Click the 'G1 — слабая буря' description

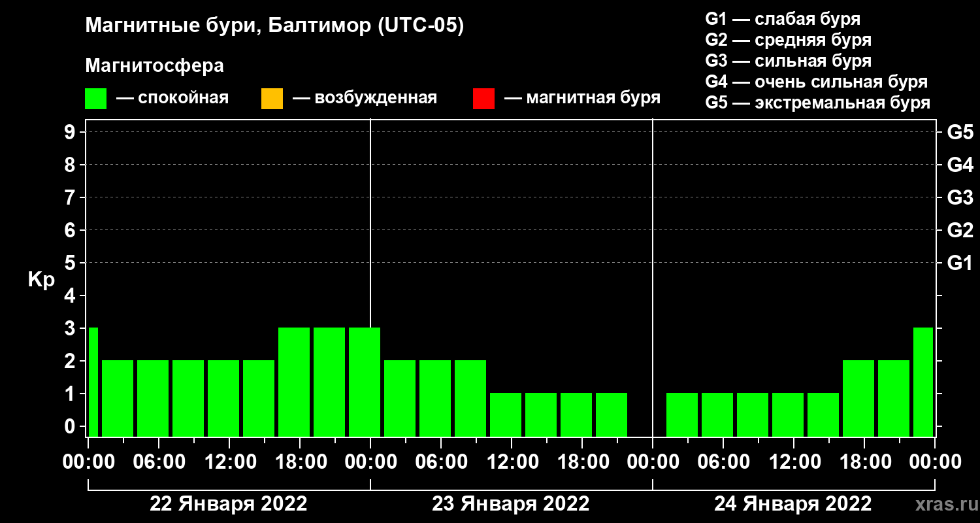coord(783,18)
